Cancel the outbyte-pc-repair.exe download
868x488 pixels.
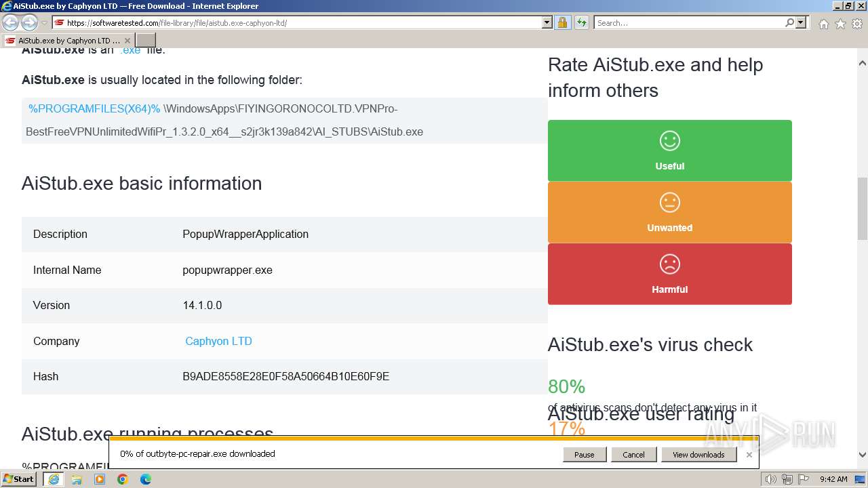click(633, 455)
